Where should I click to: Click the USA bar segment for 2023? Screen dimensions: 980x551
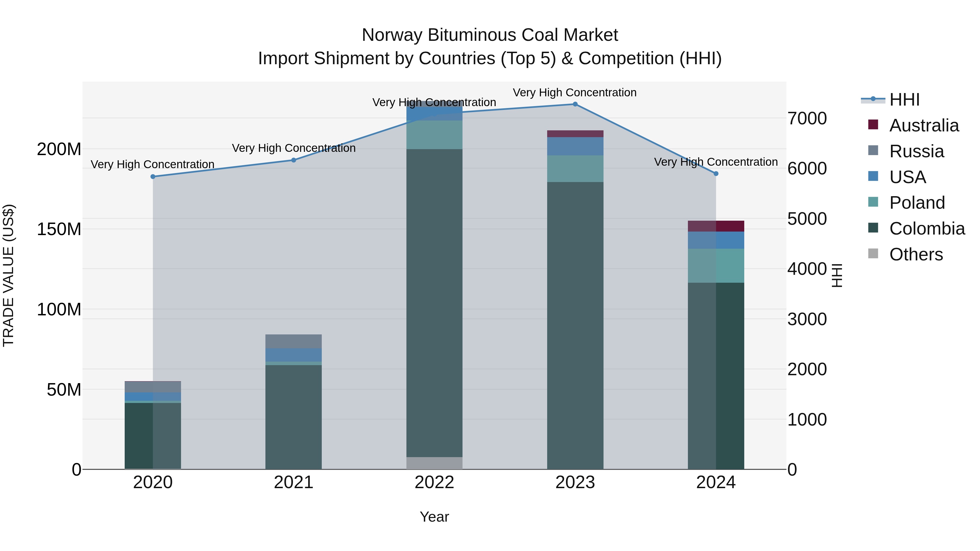click(575, 146)
